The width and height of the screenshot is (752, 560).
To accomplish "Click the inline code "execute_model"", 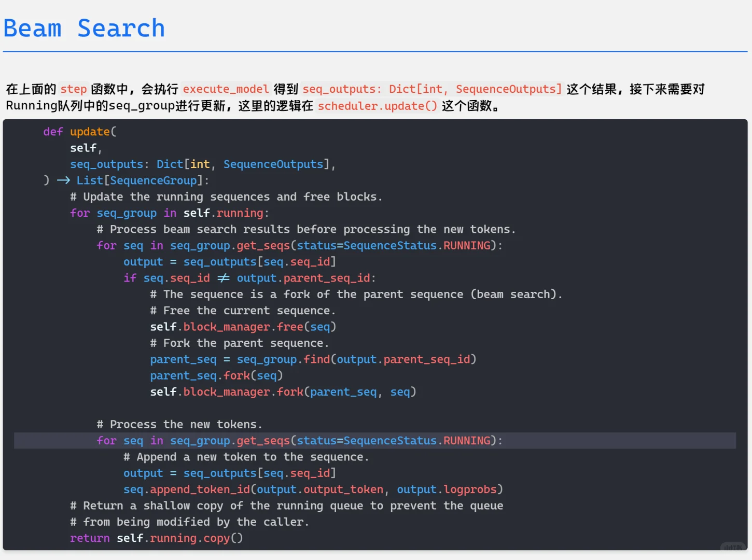I will coord(226,89).
